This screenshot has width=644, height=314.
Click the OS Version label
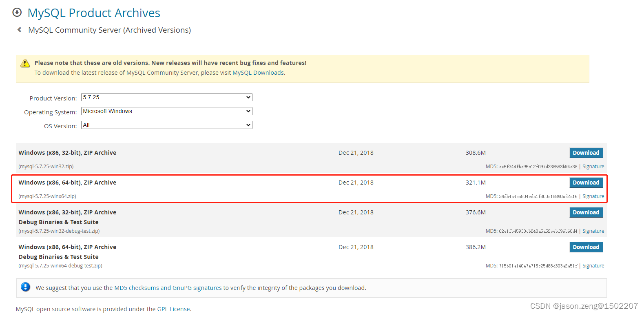[x=60, y=126]
